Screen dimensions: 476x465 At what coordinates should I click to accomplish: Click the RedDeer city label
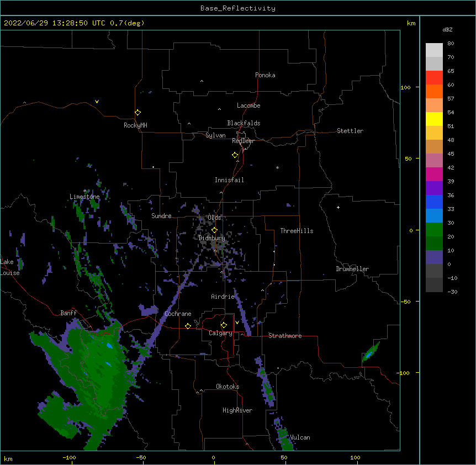(x=243, y=141)
